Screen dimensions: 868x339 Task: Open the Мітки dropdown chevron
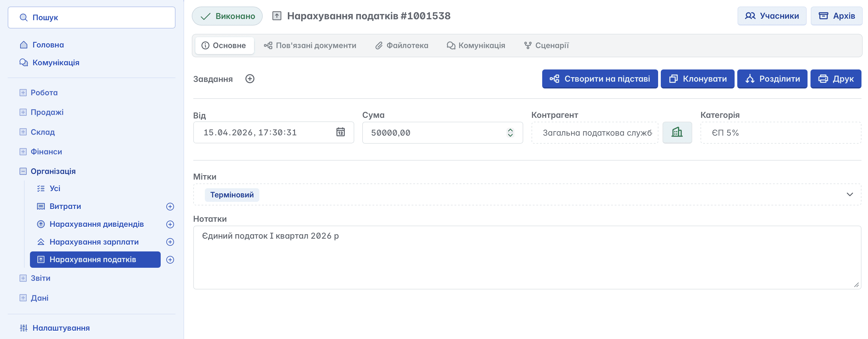[x=849, y=194]
